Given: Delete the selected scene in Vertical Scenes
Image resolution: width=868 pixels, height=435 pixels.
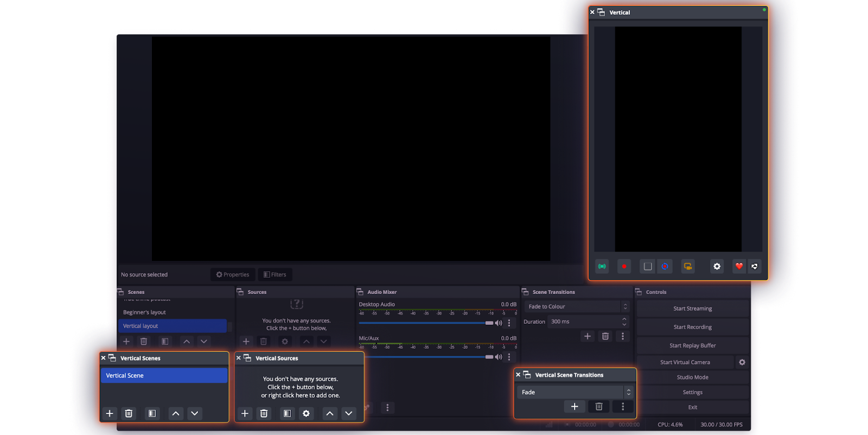Looking at the screenshot, I should click(129, 413).
